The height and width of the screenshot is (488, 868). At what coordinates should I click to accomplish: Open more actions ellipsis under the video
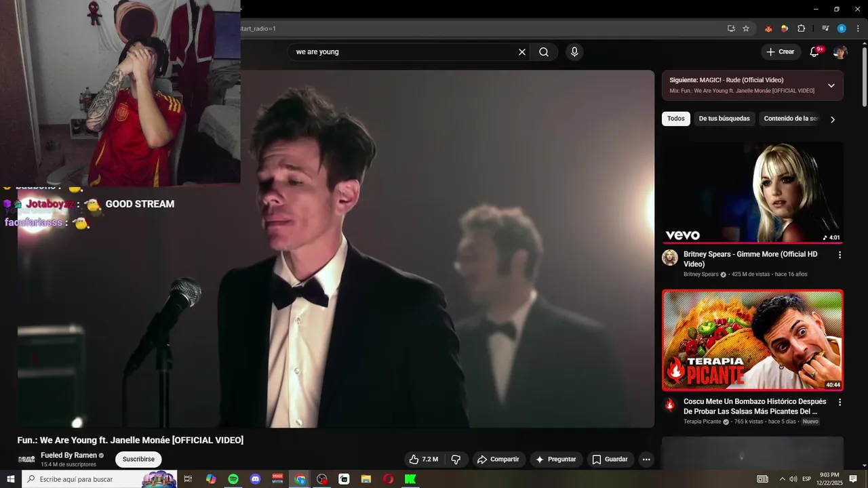(646, 460)
